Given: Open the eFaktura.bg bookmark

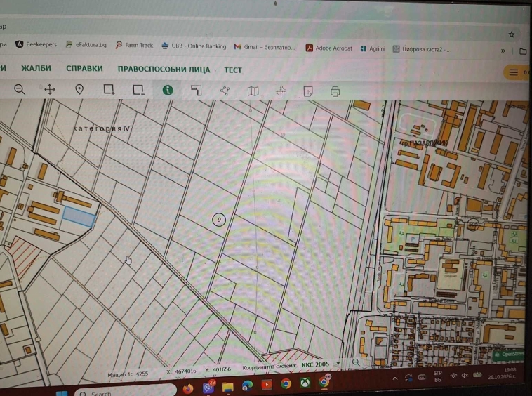Looking at the screenshot, I should click(x=86, y=44).
